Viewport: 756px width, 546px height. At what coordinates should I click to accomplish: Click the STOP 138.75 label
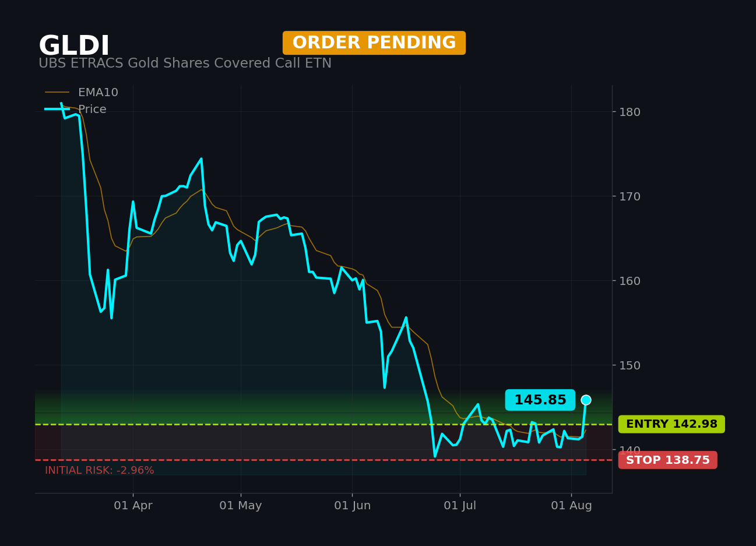(x=668, y=460)
